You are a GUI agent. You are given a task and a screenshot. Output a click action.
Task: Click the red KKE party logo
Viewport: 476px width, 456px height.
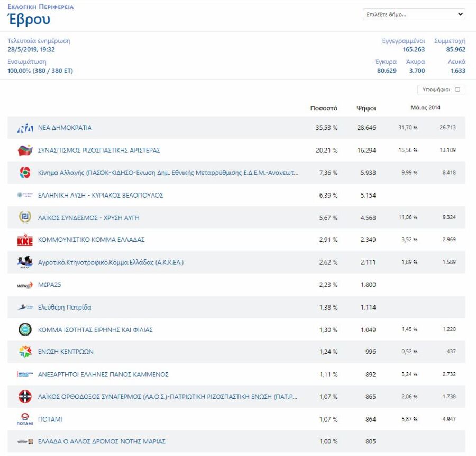(25, 240)
